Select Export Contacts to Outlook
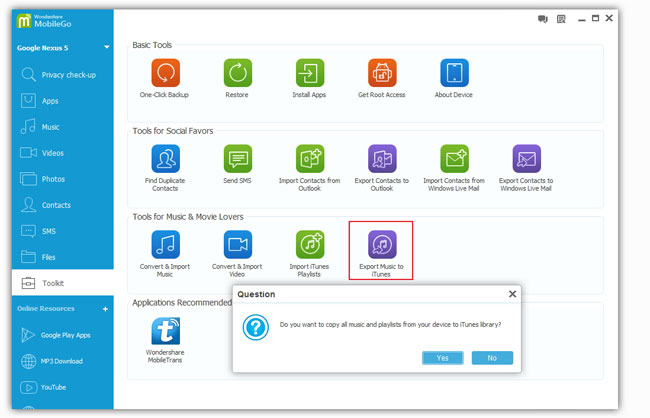The image size is (650, 418). coord(382,159)
